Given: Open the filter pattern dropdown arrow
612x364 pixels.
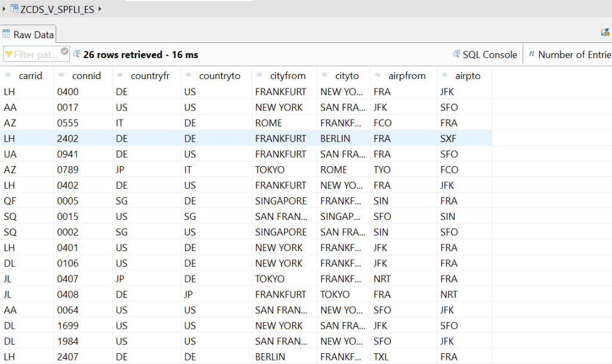Looking at the screenshot, I should coord(65,53).
